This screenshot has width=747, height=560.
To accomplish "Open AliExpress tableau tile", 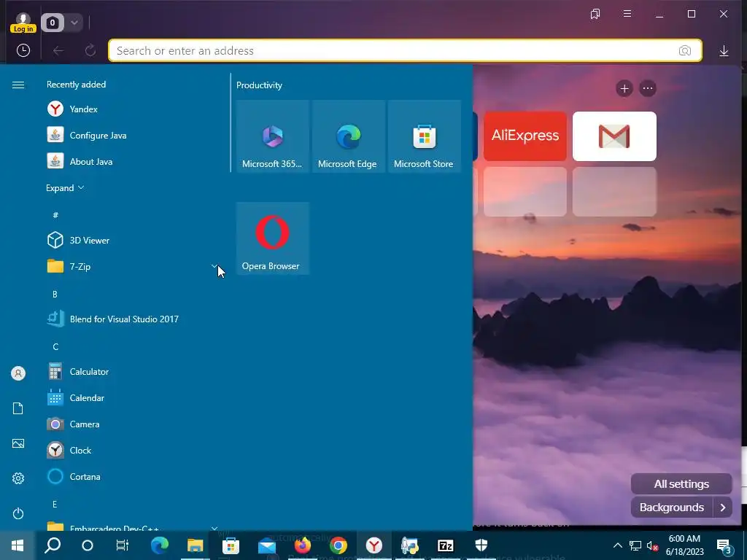I will pos(525,136).
